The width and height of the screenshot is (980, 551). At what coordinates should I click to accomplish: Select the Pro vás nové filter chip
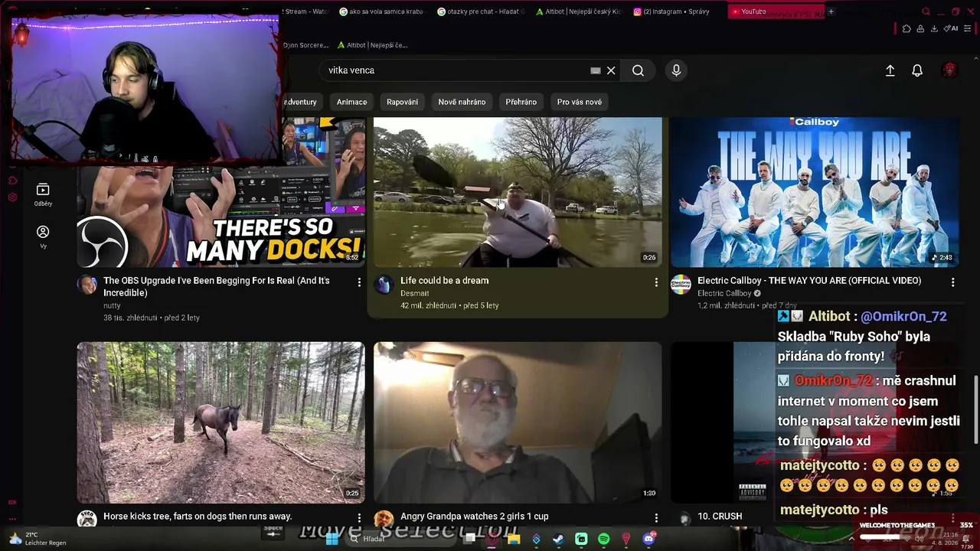pos(580,102)
